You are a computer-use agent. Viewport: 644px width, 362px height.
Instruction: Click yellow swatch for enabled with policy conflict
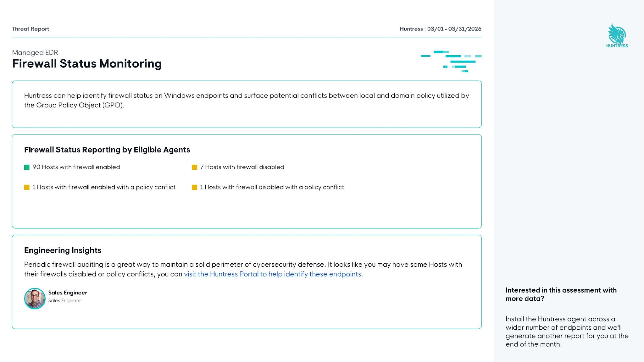point(27,187)
